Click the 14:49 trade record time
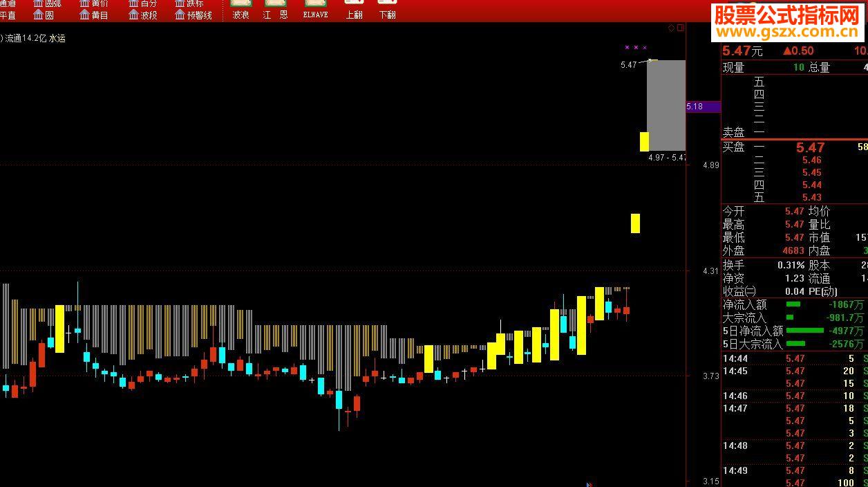 click(735, 470)
